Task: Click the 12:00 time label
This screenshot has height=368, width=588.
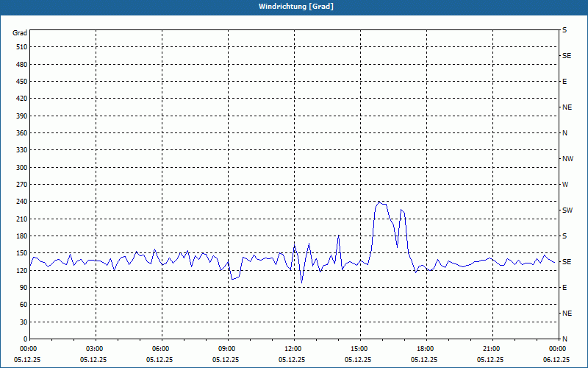Action: (294, 348)
